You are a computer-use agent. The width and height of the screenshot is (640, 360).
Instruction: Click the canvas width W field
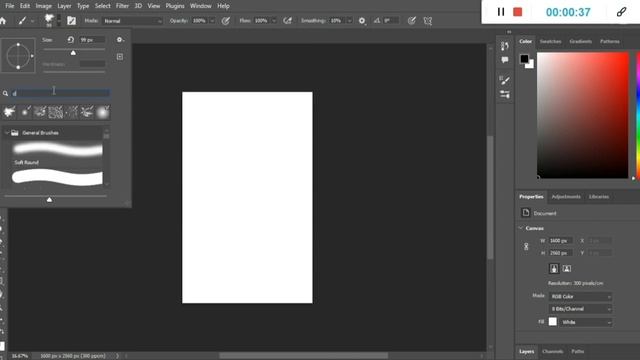click(561, 241)
